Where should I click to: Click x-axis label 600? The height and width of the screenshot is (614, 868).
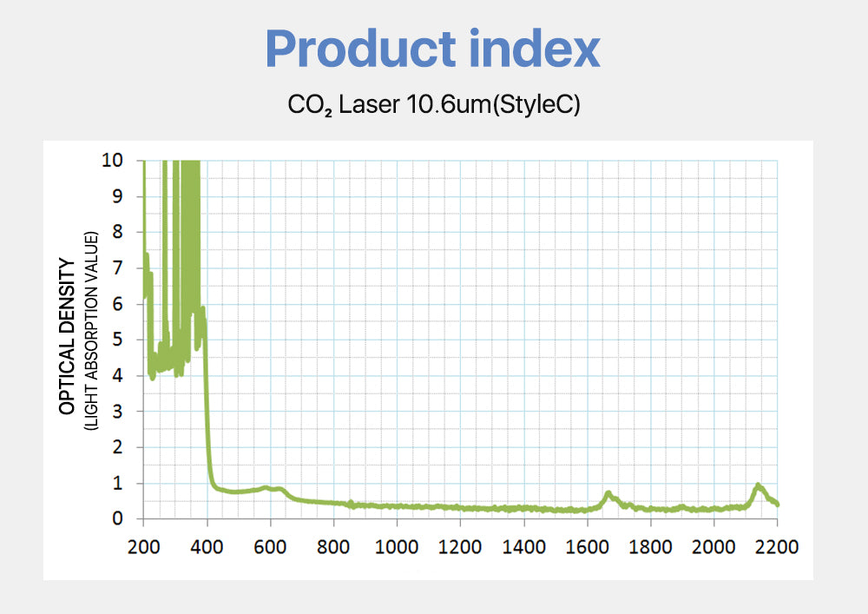[270, 547]
